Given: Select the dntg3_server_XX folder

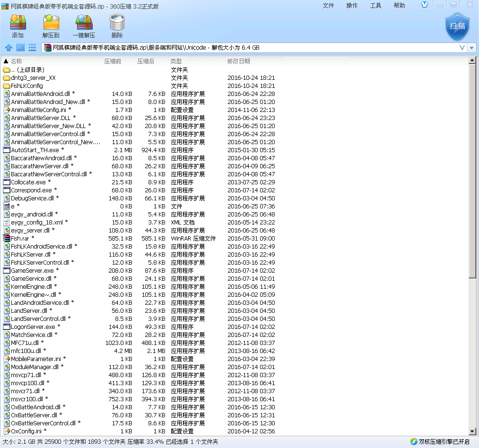Looking at the screenshot, I should tap(33, 78).
